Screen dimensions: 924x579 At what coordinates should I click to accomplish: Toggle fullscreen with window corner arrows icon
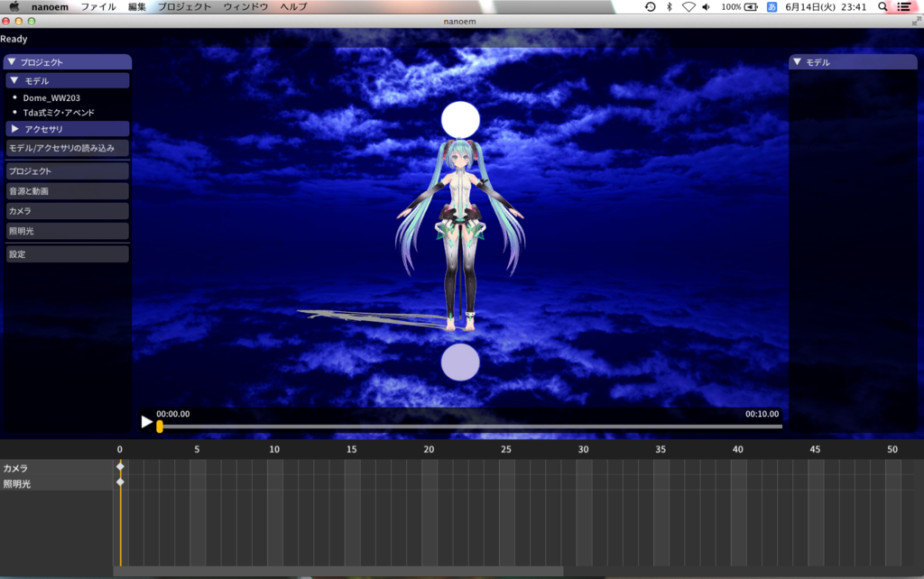click(917, 22)
